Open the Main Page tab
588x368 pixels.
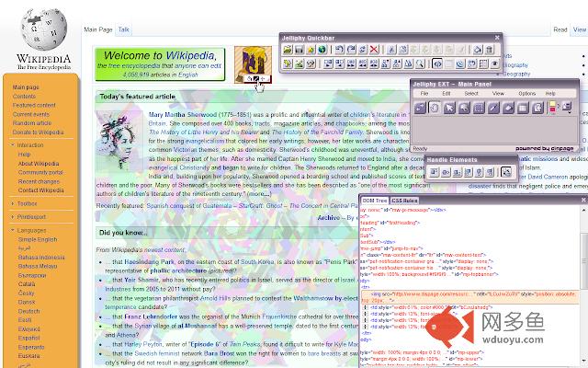pos(98,29)
